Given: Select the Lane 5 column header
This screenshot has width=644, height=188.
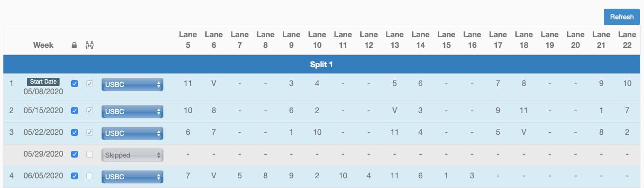Looking at the screenshot, I should (188, 40).
